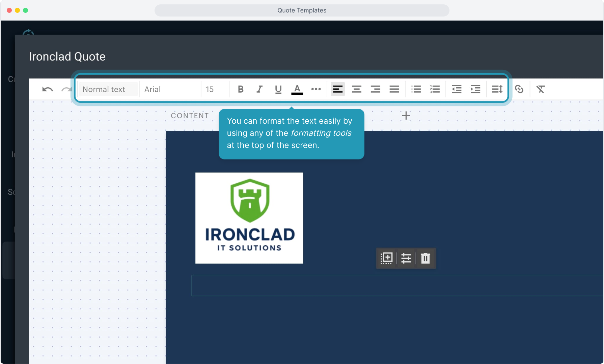Toggle underline formatting
Screen dimensions: 604x364
point(278,89)
